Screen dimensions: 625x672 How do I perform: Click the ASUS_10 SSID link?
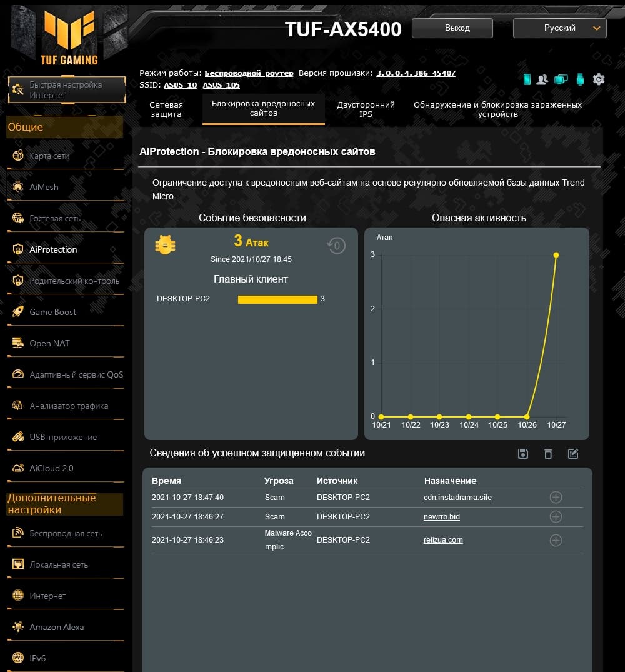[181, 85]
